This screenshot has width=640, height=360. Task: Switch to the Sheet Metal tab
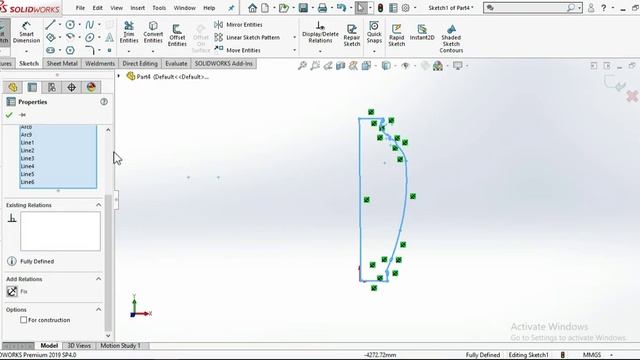pos(62,63)
